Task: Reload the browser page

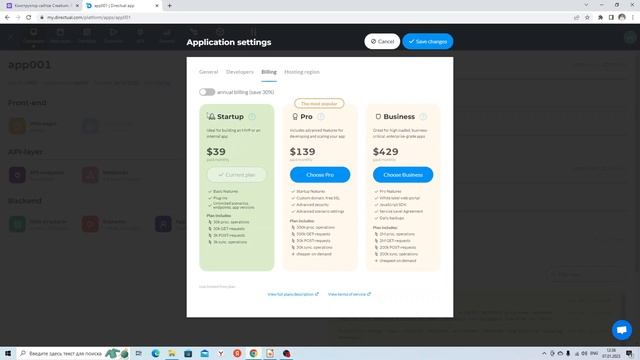Action: 29,17
